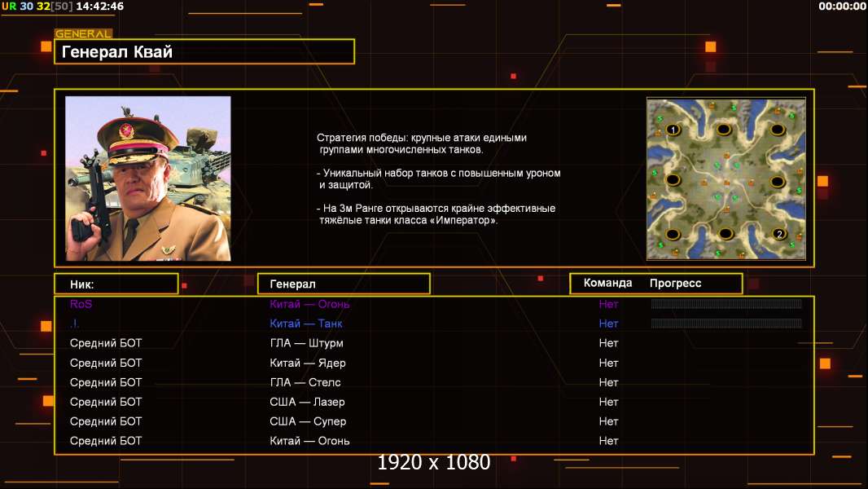
Task: Click the RoS loading progress bar
Action: (726, 304)
